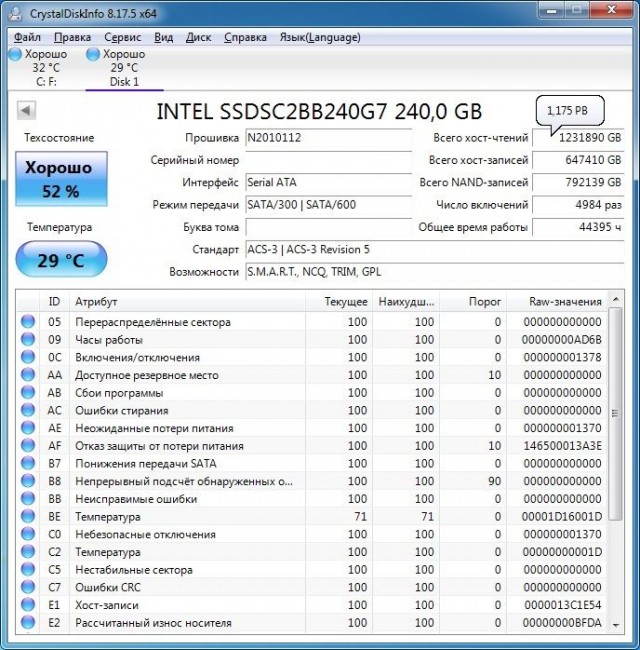This screenshot has width=640, height=650.
Task: Click the status icon for attribute B7
Action: (28, 463)
